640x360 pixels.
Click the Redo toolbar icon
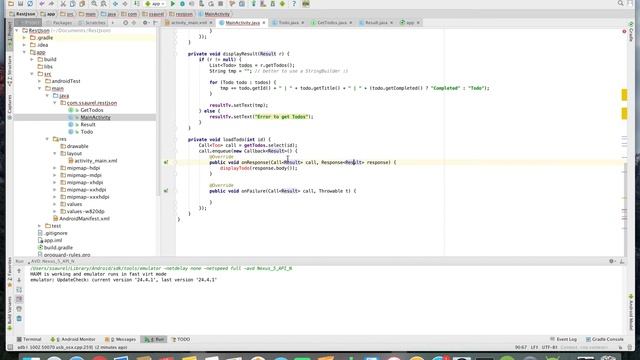coord(51,4)
